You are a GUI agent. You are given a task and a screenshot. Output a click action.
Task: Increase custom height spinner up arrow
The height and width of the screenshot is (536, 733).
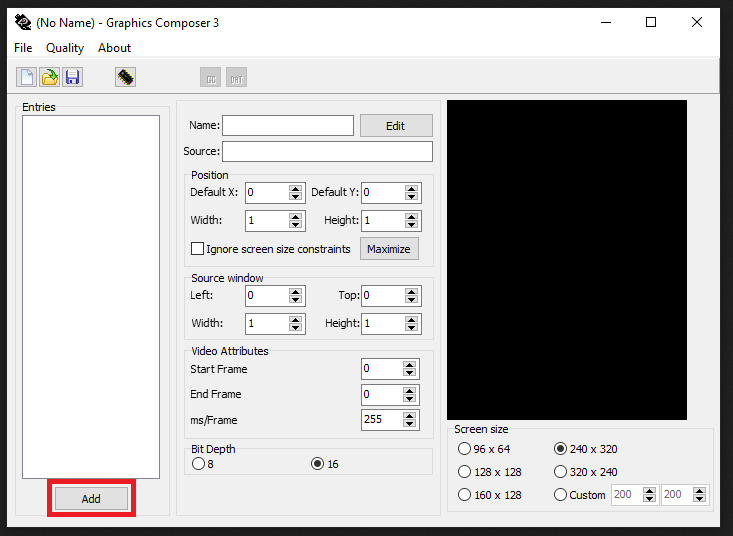699,490
